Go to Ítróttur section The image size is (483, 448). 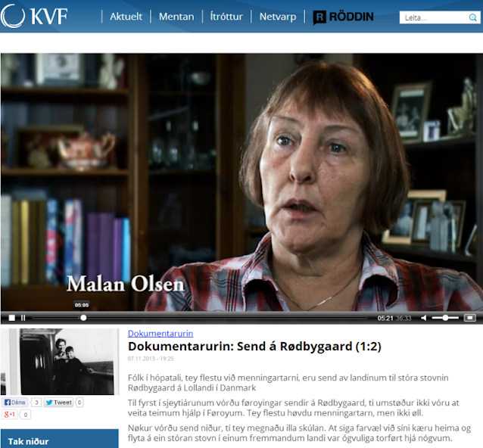tap(226, 17)
